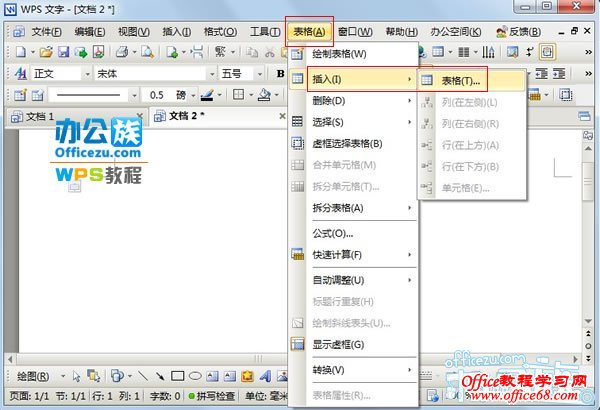Save the document with the floppy icon
Viewport: 600px width, 410px height.
(63, 52)
